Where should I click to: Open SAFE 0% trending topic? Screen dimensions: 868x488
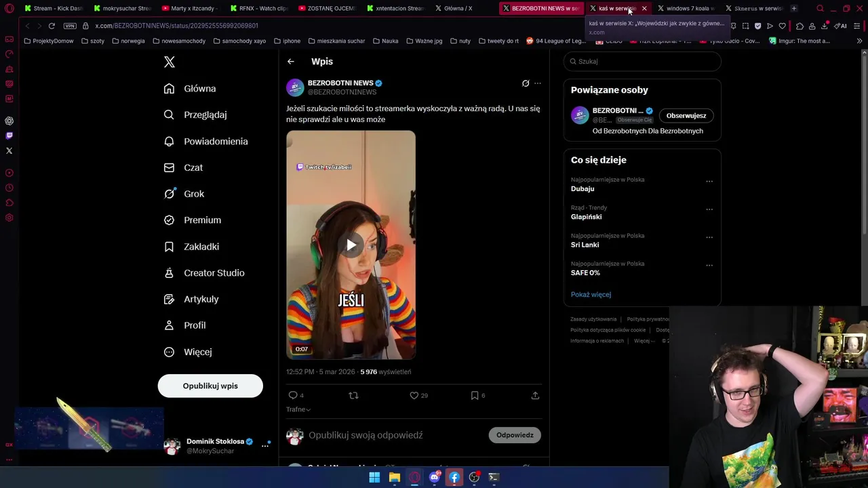[x=585, y=273]
